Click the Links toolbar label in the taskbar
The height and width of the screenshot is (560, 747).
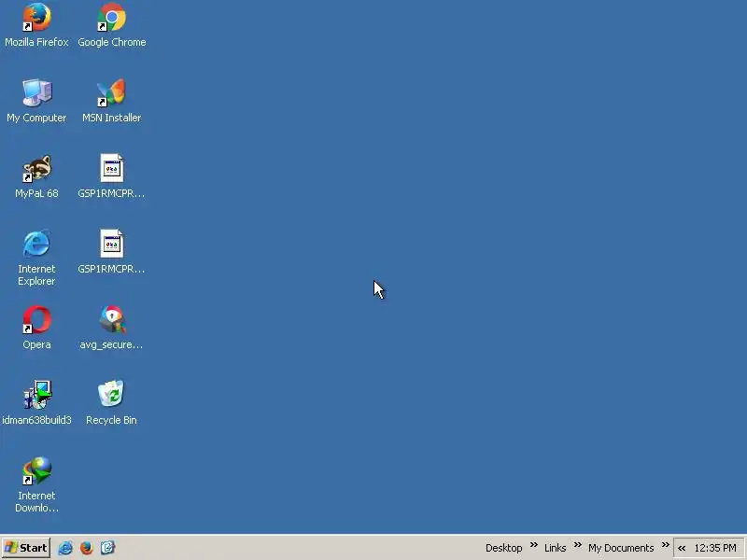point(555,548)
